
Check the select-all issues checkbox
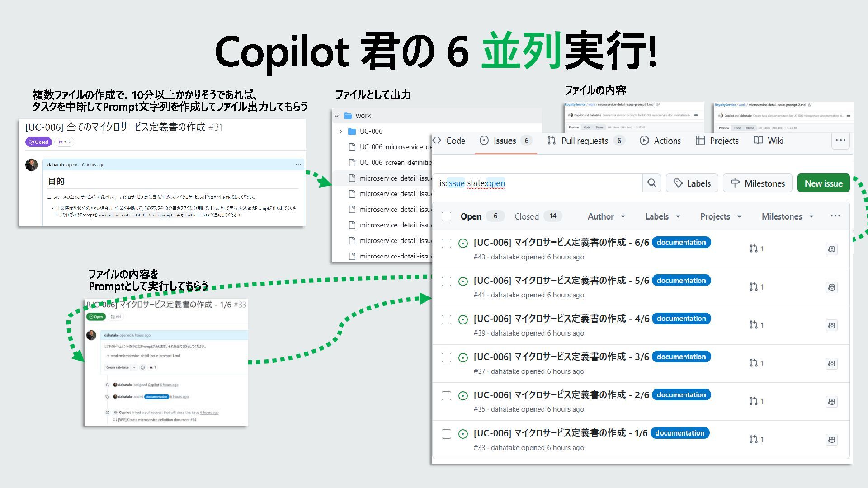click(x=446, y=216)
